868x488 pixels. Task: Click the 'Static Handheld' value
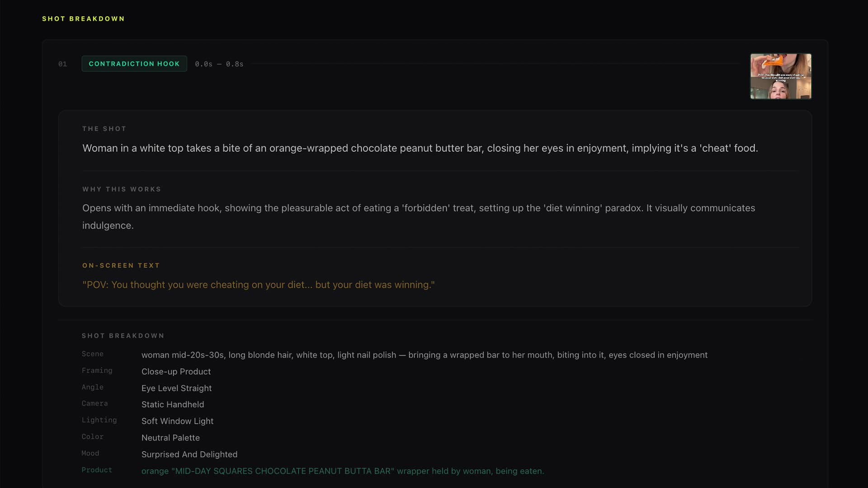[173, 404]
